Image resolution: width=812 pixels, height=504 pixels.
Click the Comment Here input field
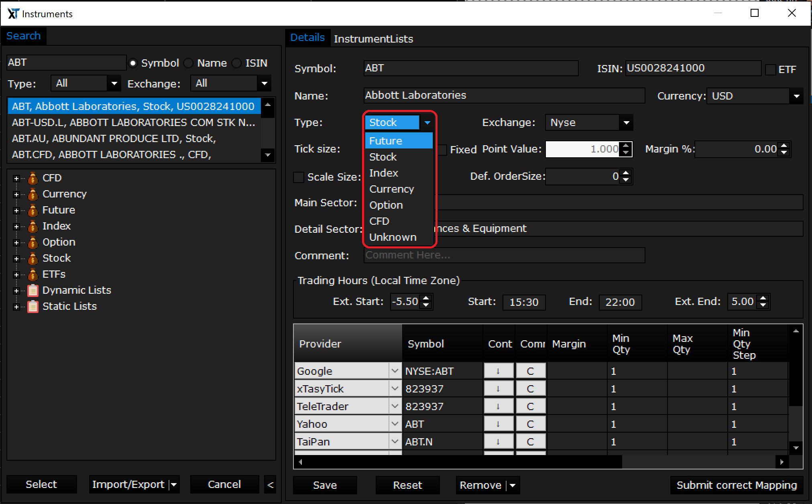[x=504, y=255]
